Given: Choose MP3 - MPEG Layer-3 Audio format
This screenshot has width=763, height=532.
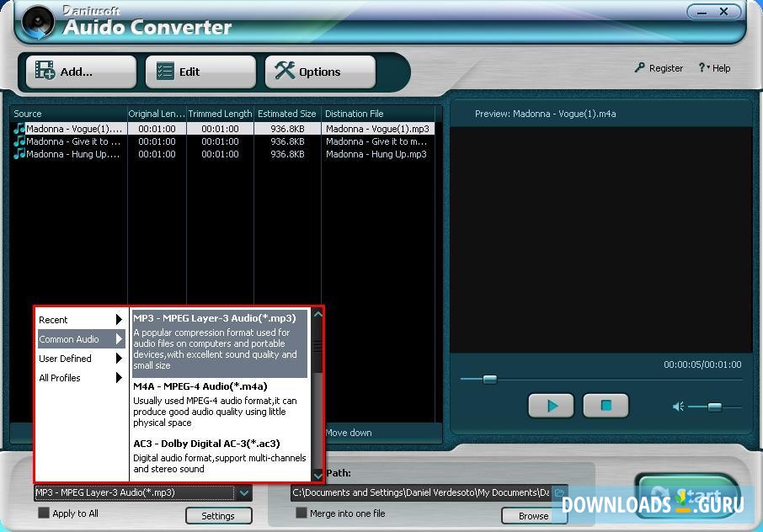Looking at the screenshot, I should click(x=220, y=343).
